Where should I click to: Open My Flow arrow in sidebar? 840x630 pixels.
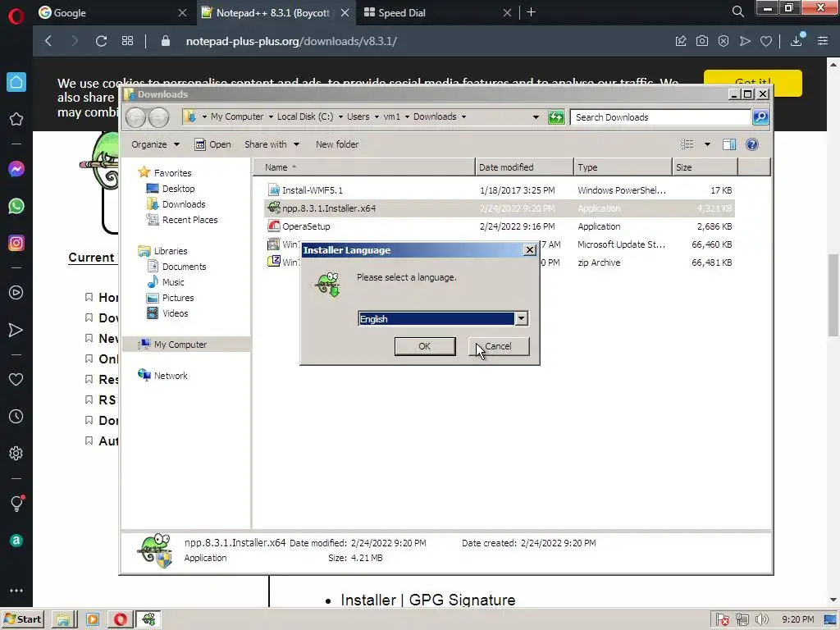click(x=16, y=330)
